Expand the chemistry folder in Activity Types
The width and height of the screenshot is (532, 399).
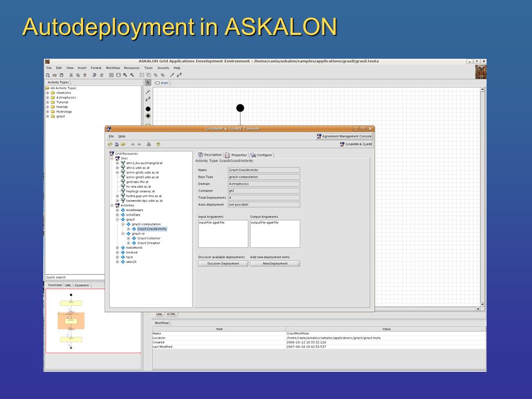[48, 93]
